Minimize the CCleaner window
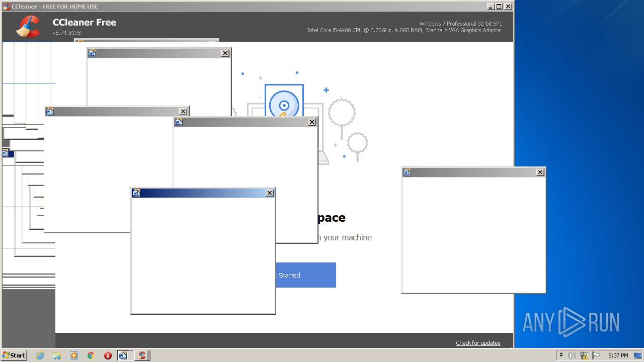 pos(491,7)
